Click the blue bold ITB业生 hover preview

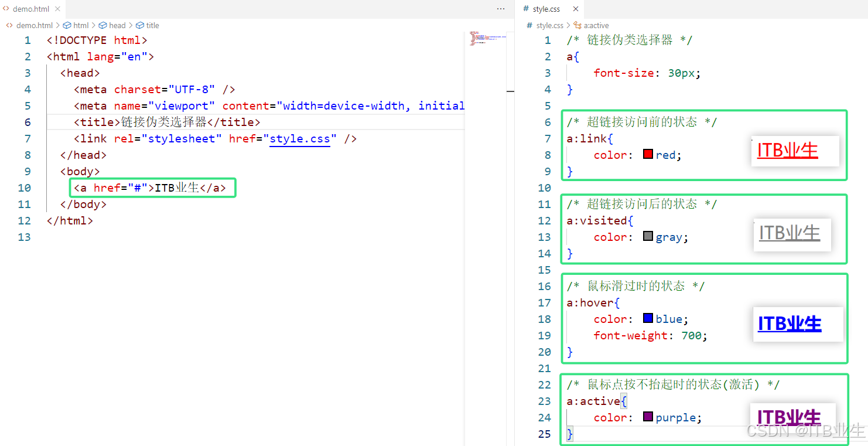click(x=790, y=324)
